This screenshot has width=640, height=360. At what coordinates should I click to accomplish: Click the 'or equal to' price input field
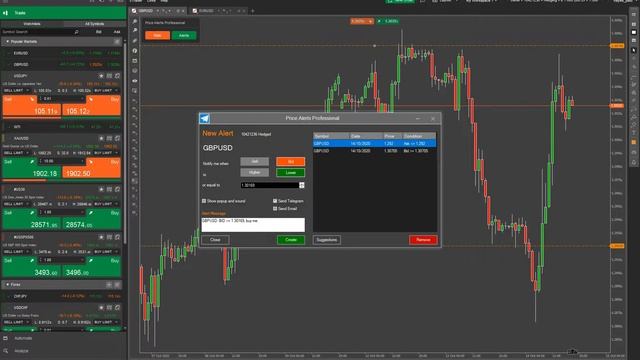270,185
